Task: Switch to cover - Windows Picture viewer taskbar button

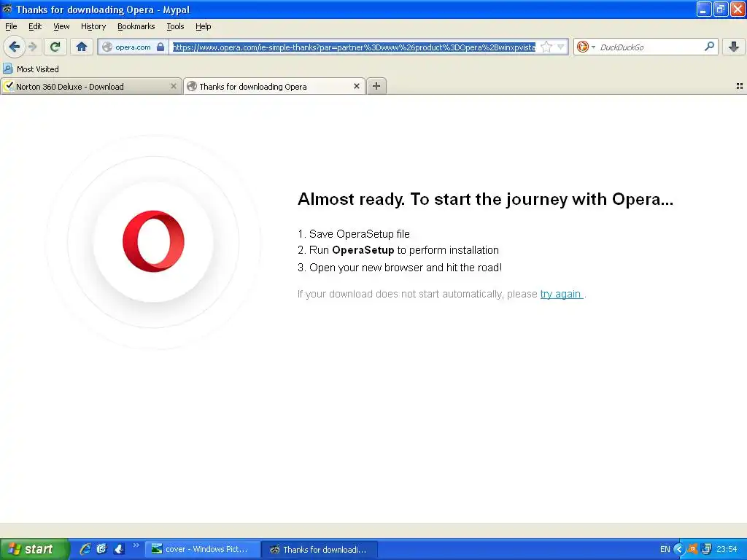Action: click(203, 550)
